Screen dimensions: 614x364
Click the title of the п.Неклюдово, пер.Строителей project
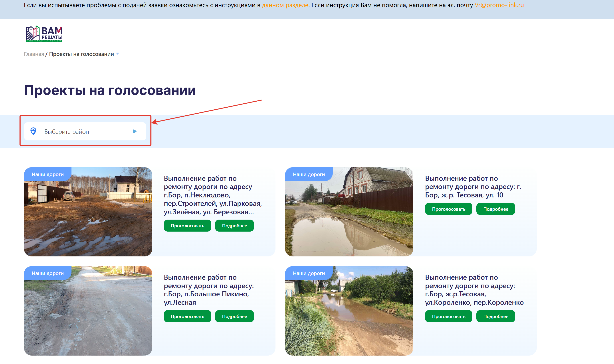coord(213,195)
